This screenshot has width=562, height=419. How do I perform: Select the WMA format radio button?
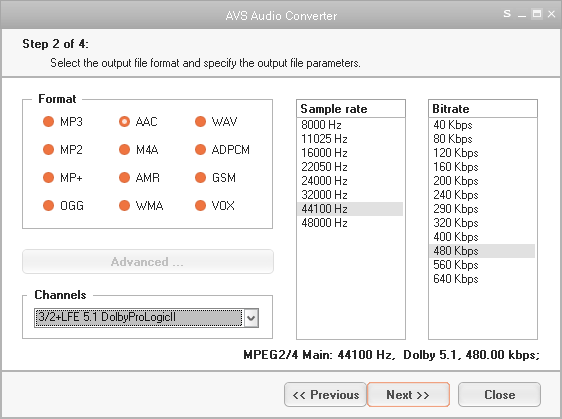pos(124,205)
